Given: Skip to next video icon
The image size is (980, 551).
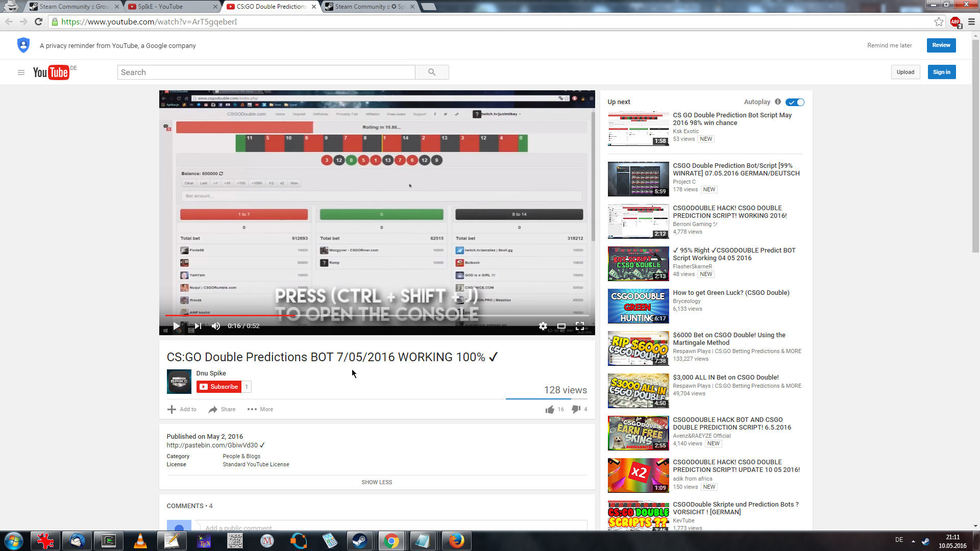Looking at the screenshot, I should click(198, 326).
